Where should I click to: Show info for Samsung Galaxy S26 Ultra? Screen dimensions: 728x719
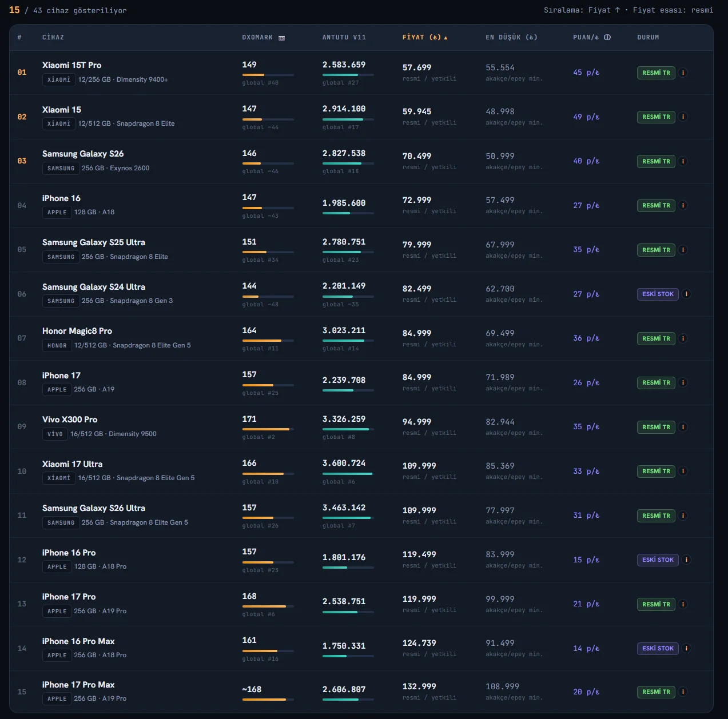click(x=683, y=516)
